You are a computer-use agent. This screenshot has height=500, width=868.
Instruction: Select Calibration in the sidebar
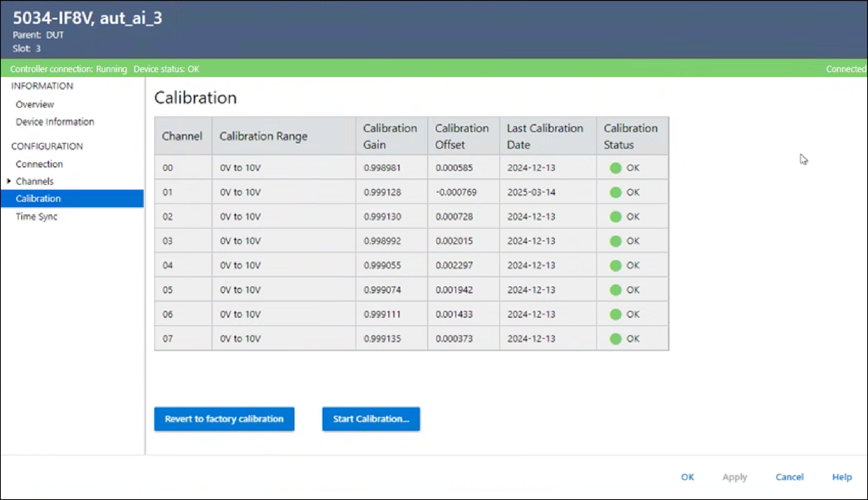point(39,199)
